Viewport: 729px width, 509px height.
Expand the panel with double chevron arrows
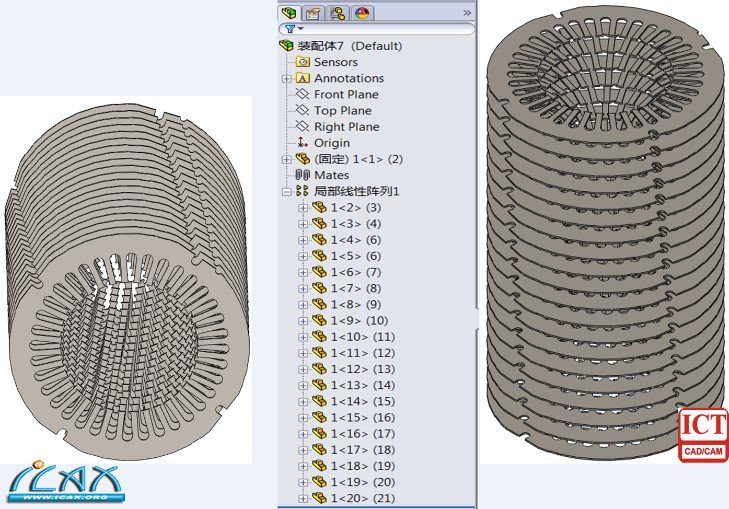tap(466, 12)
